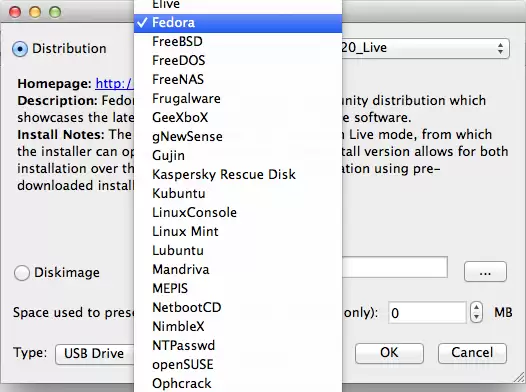Open the USB Drive type dropdown
Screen dimensions: 526x392
click(x=95, y=354)
